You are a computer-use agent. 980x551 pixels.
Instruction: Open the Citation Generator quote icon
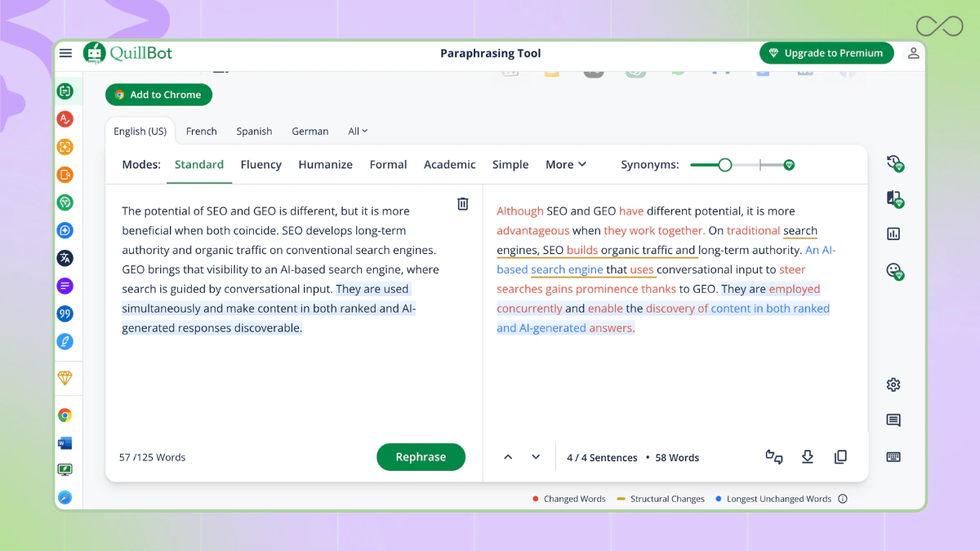pyautogui.click(x=65, y=313)
